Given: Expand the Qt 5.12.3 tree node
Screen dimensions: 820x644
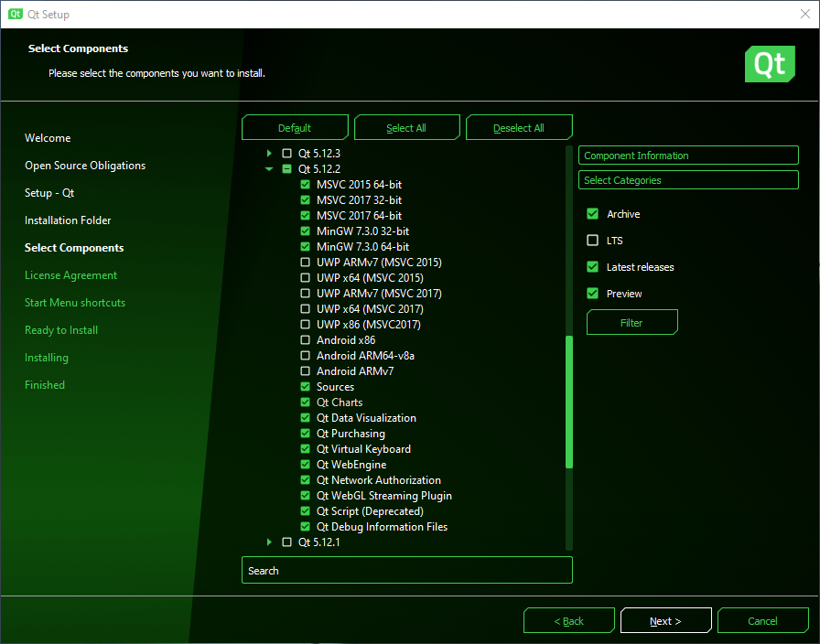Looking at the screenshot, I should (269, 153).
